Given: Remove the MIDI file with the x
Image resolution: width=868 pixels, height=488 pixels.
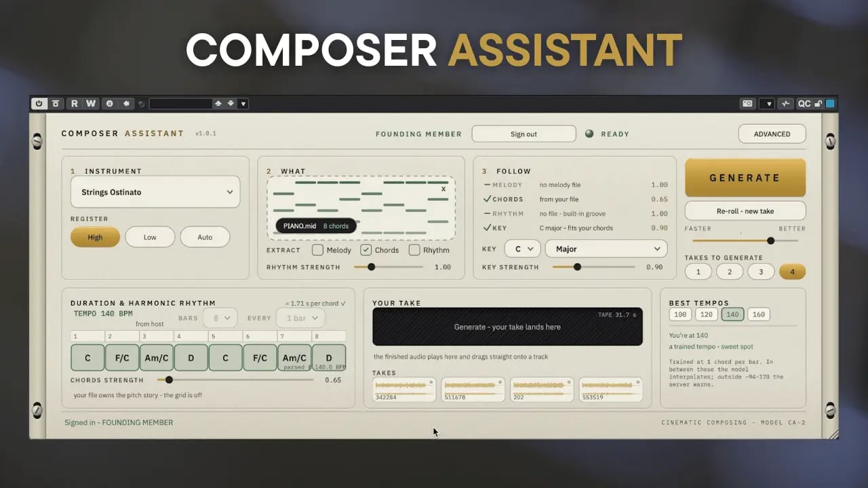Looking at the screenshot, I should point(443,188).
